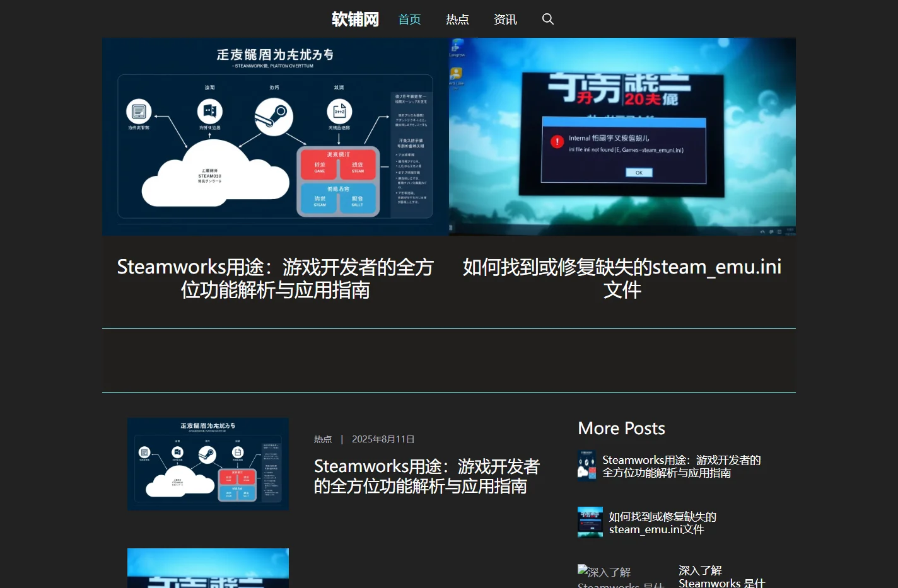Open article list title Steamworks用途 游戏开发者
The height and width of the screenshot is (588, 898).
(427, 476)
